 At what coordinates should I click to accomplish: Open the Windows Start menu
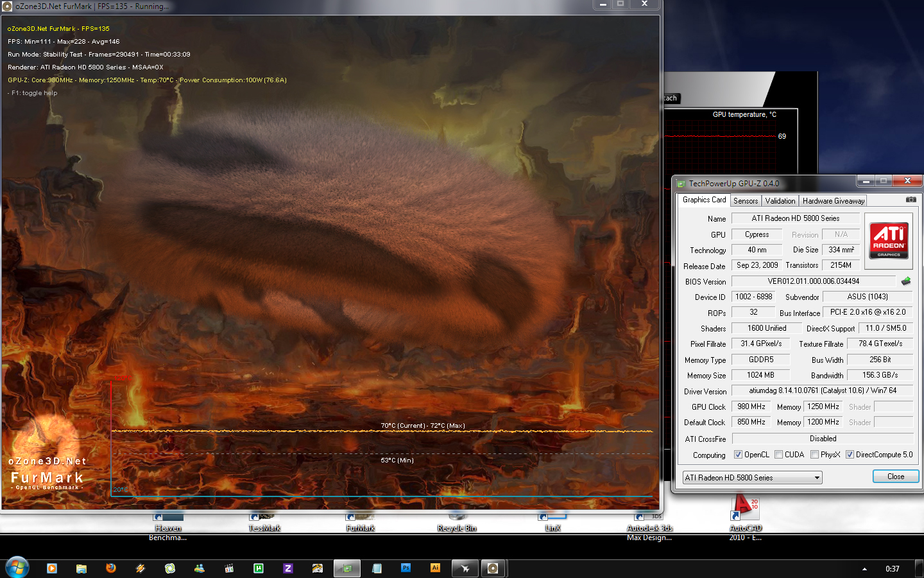(x=17, y=568)
